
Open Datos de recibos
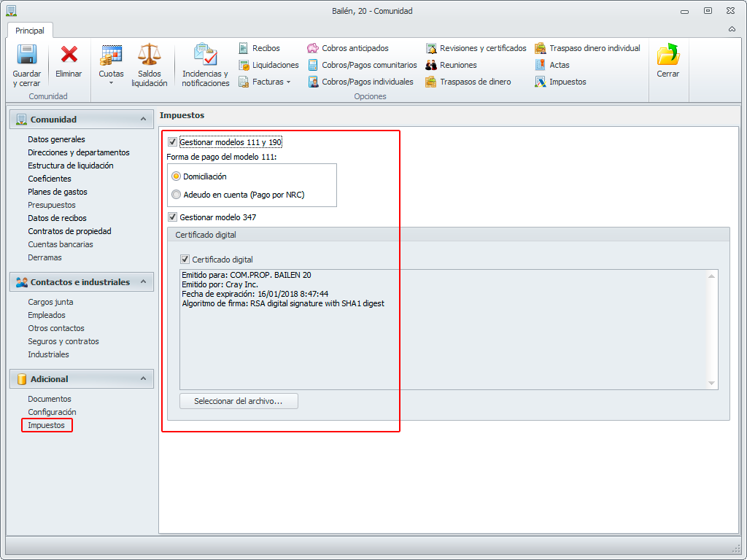57,218
